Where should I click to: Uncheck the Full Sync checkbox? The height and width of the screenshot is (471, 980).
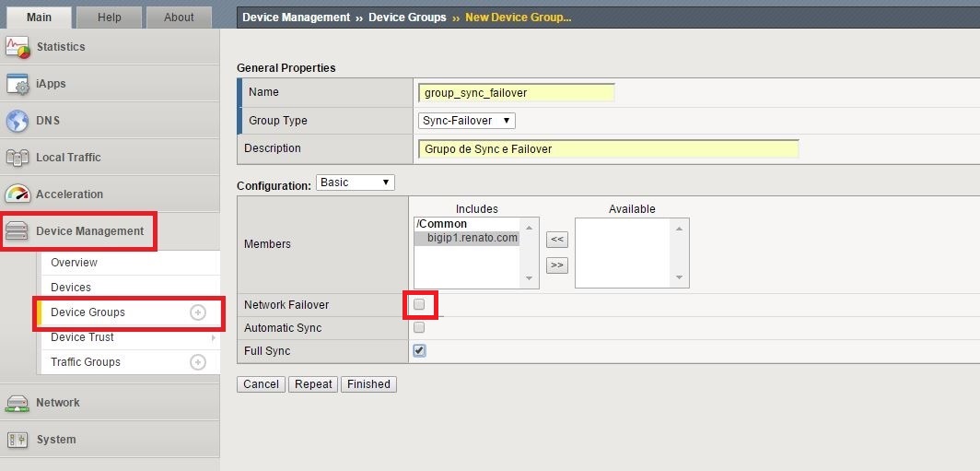(x=419, y=351)
